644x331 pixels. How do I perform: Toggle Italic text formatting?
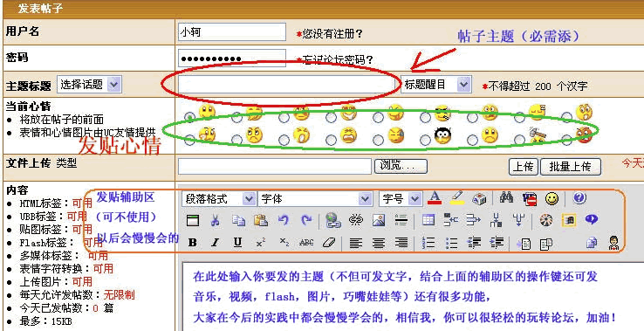click(215, 243)
